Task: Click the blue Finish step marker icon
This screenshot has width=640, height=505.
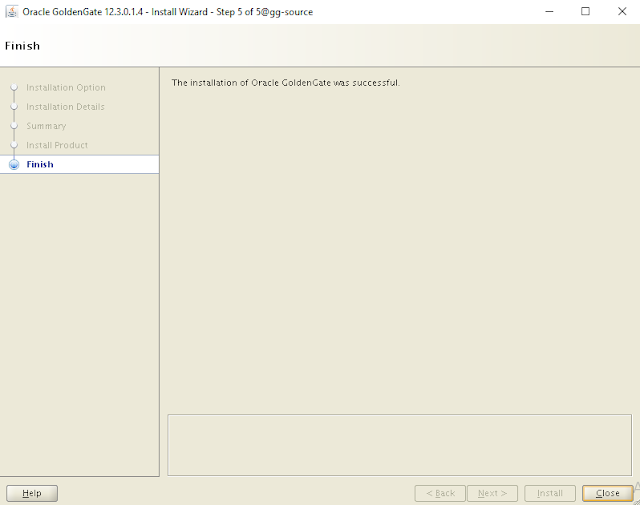Action: click(x=14, y=164)
